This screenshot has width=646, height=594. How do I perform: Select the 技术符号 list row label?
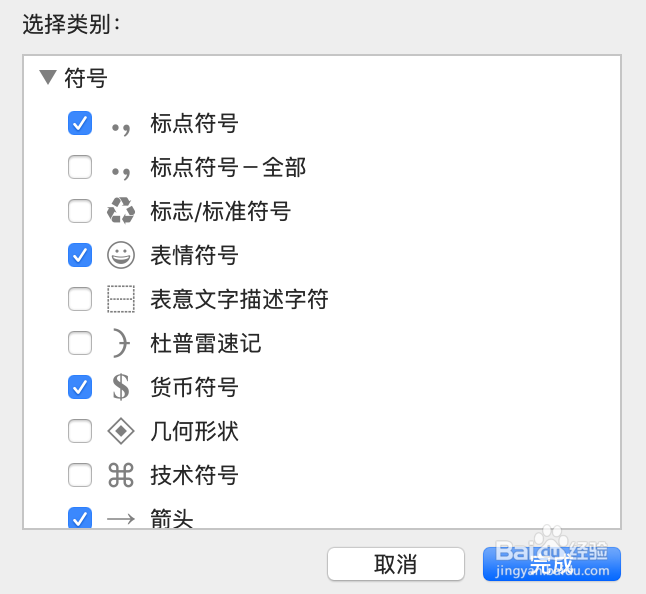[194, 475]
